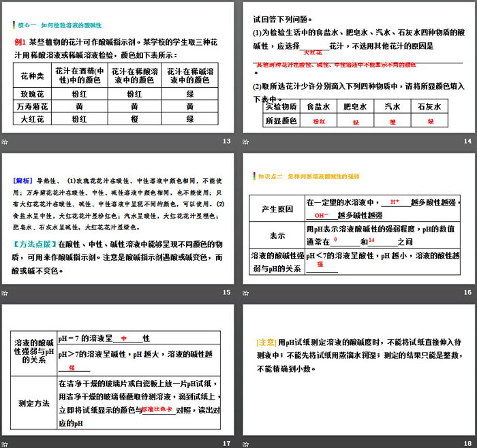Click the animation star icon under slide 16
Viewport: 477px width, 448px height.
point(247,292)
